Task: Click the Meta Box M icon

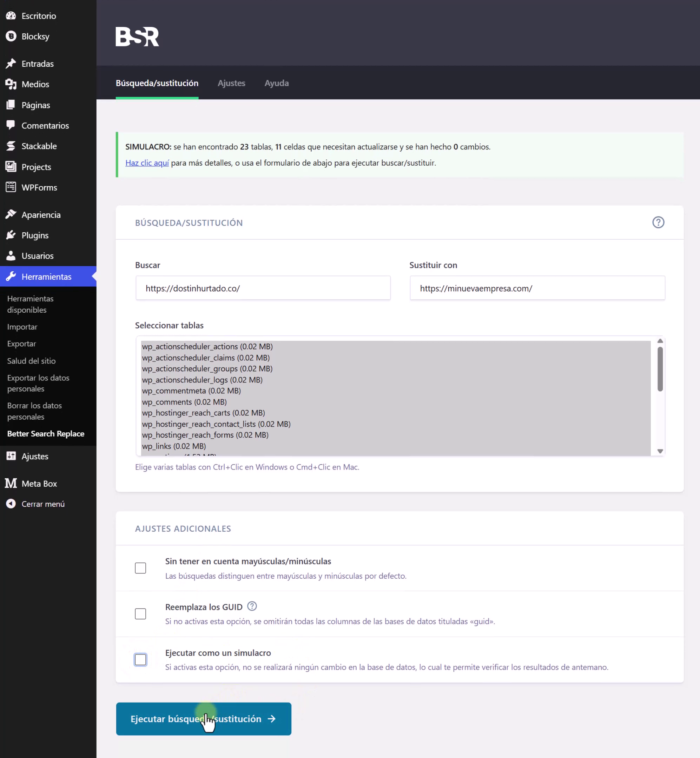Action: 11,483
